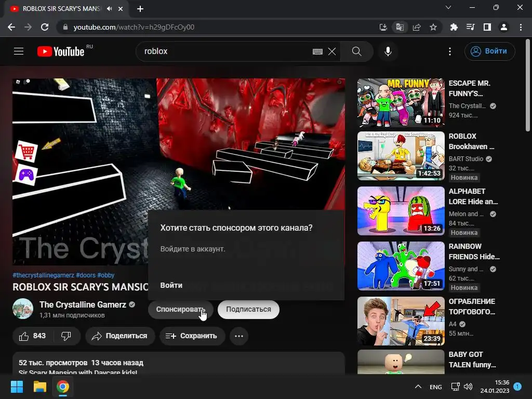Show hidden tray icons chevron
The height and width of the screenshot is (399, 532).
point(418,387)
